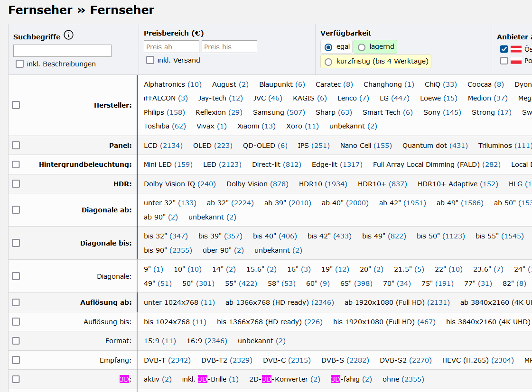This screenshot has height=392, width=532.
Task: Filter HDR by Dolby Vision IQ (240)
Action: click(x=180, y=183)
